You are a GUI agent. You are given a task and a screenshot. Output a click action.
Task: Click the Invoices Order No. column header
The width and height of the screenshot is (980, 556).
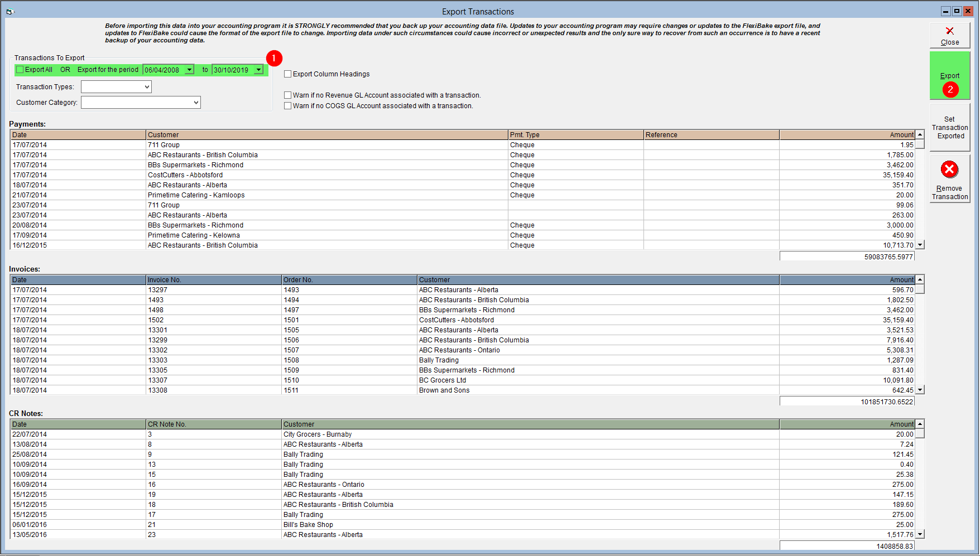pyautogui.click(x=349, y=280)
